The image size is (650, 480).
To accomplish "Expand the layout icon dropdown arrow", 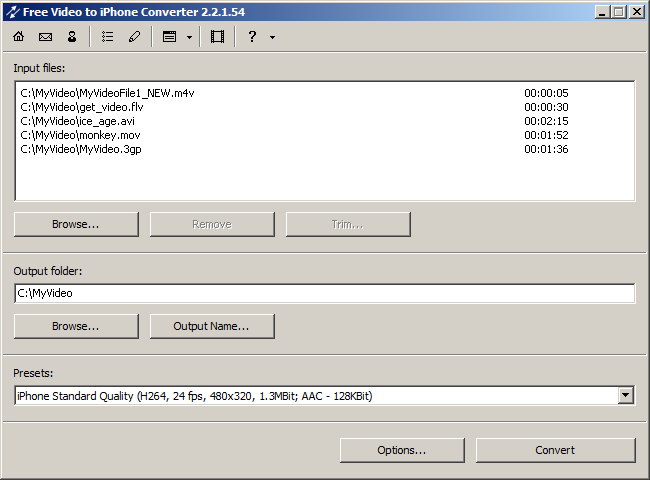I will (x=189, y=37).
